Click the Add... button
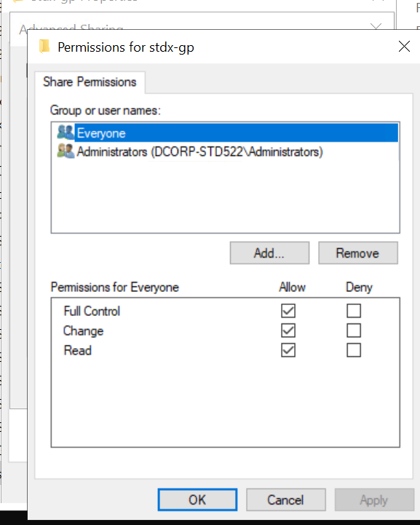This screenshot has width=420, height=525. (x=269, y=253)
